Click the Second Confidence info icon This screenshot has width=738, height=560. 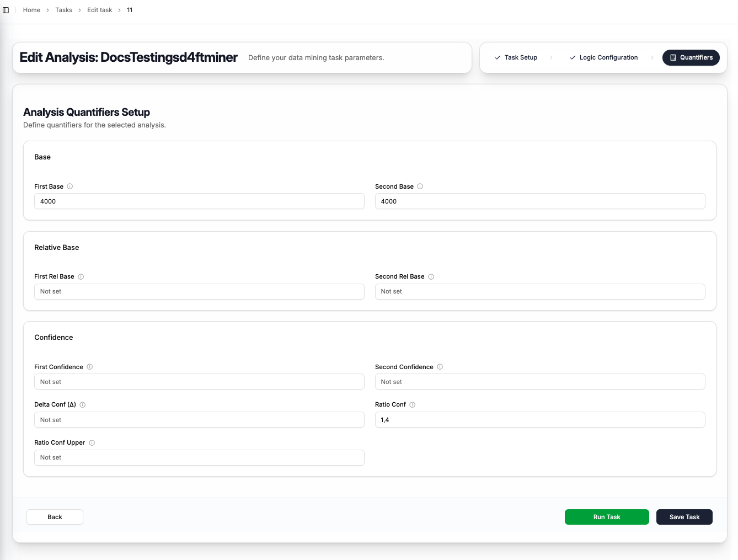[x=440, y=367]
